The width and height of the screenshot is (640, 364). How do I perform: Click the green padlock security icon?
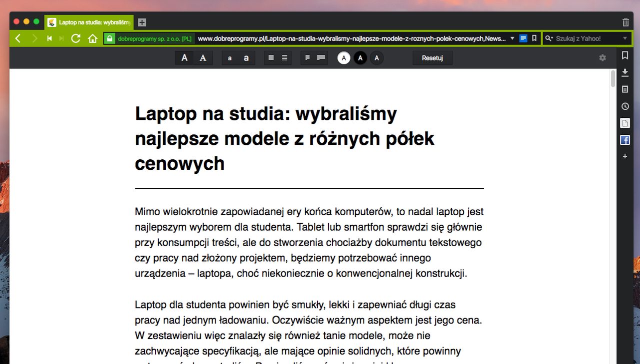[109, 38]
